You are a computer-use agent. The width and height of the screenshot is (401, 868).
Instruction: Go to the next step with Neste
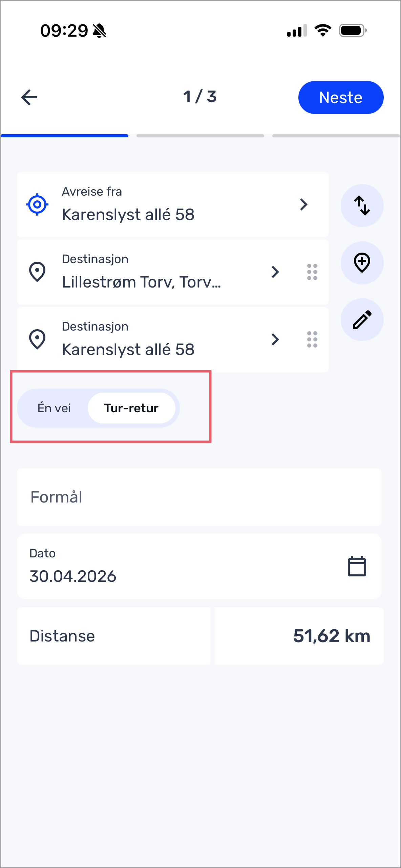click(x=341, y=98)
